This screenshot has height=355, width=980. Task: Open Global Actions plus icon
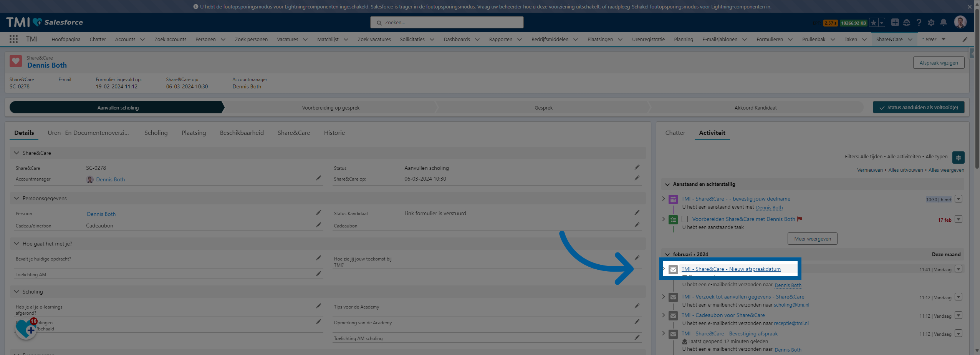coord(895,22)
